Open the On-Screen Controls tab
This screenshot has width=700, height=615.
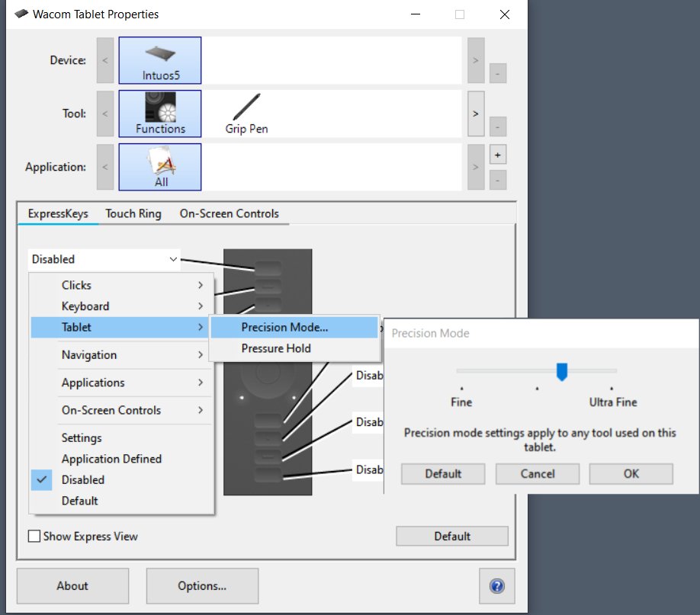(x=229, y=214)
